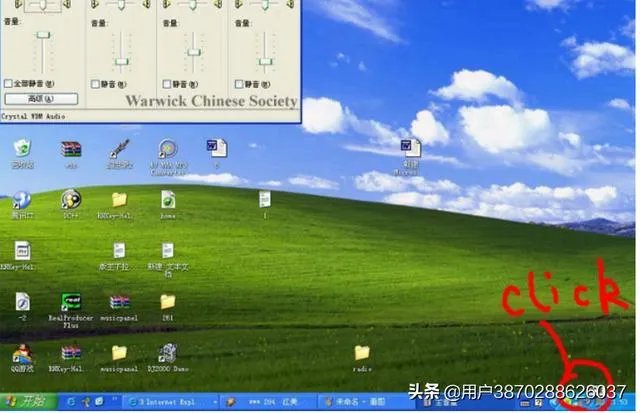The height and width of the screenshot is (413, 640).
Task: Check 静音 checkbox in fourth mixer column
Action: tap(239, 84)
